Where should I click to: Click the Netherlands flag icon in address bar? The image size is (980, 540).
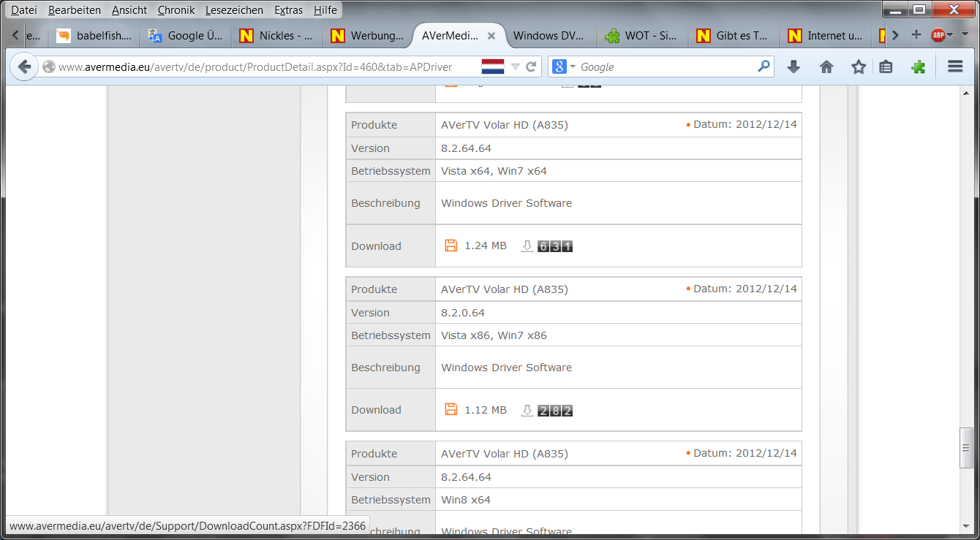pyautogui.click(x=493, y=66)
